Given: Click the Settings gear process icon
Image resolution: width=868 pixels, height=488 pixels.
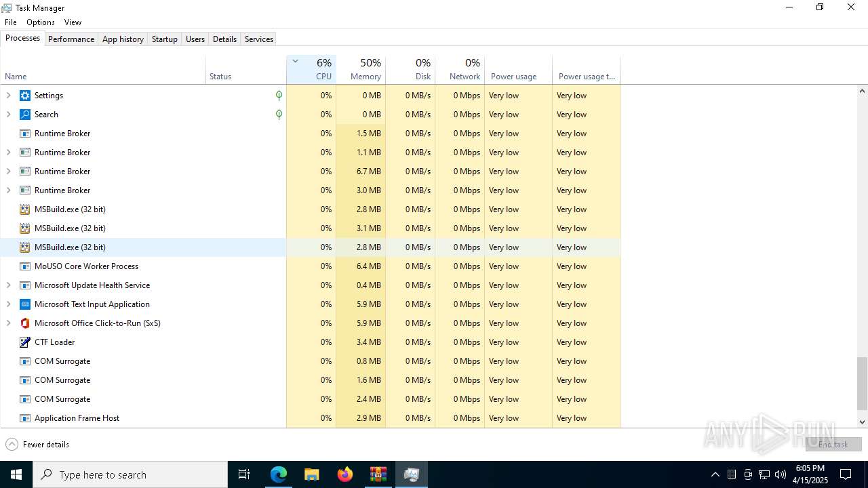Looking at the screenshot, I should (25, 96).
